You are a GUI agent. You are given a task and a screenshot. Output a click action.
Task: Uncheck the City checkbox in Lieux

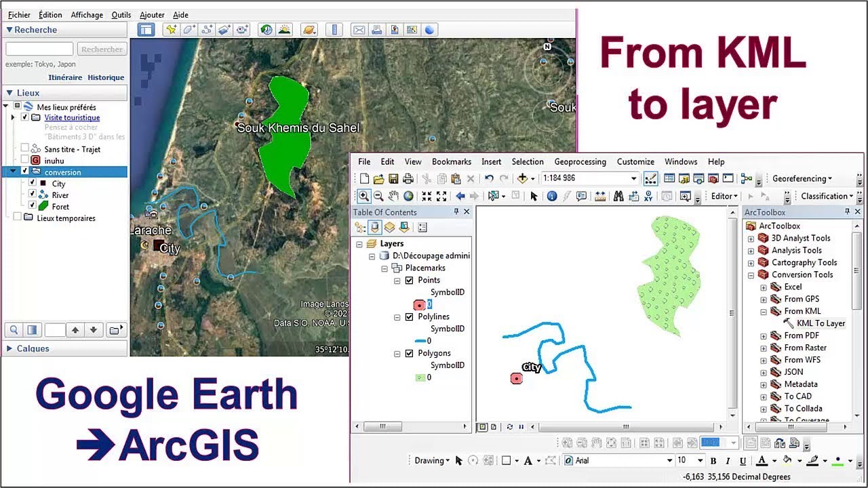click(x=32, y=183)
